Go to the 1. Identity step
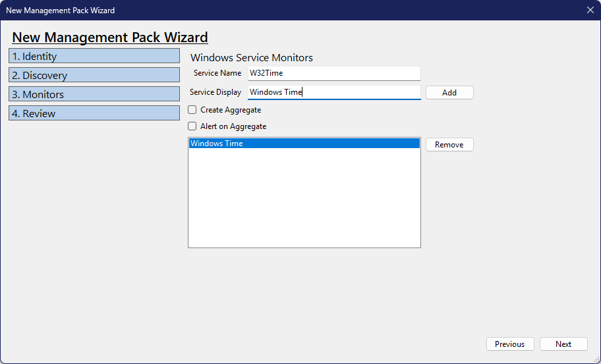 (x=94, y=56)
